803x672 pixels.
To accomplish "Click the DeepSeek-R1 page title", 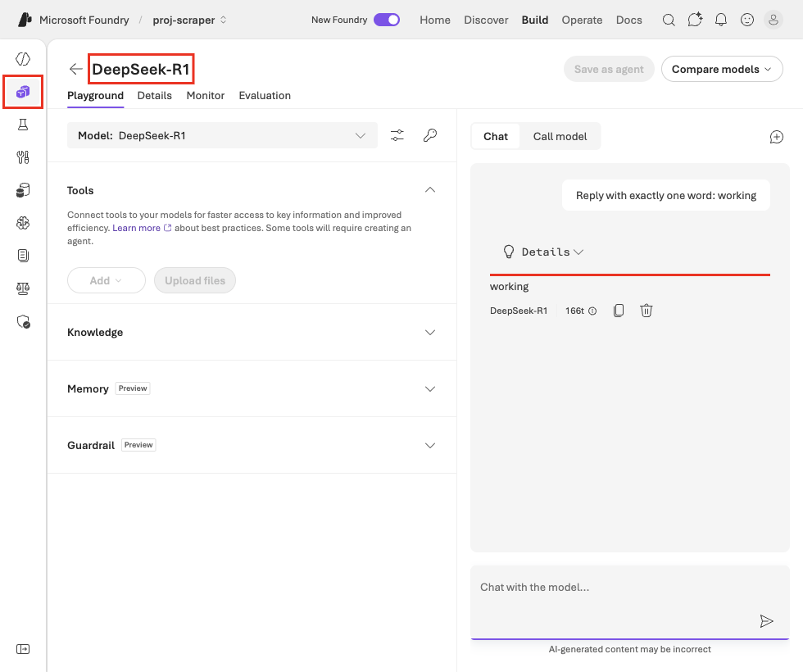I will pyautogui.click(x=141, y=69).
